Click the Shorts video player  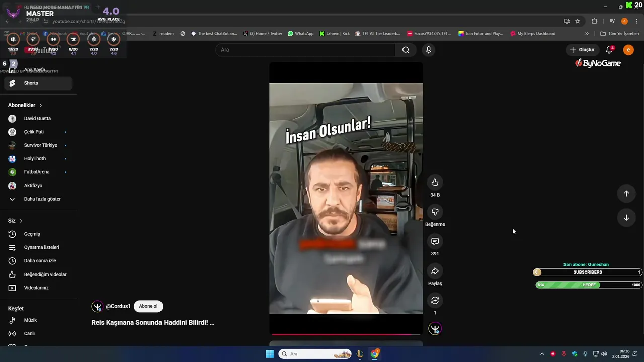(346, 198)
